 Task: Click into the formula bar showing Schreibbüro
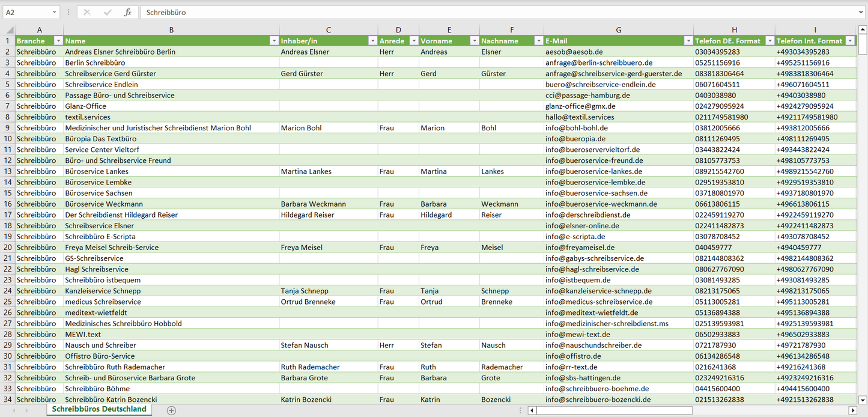[481, 12]
